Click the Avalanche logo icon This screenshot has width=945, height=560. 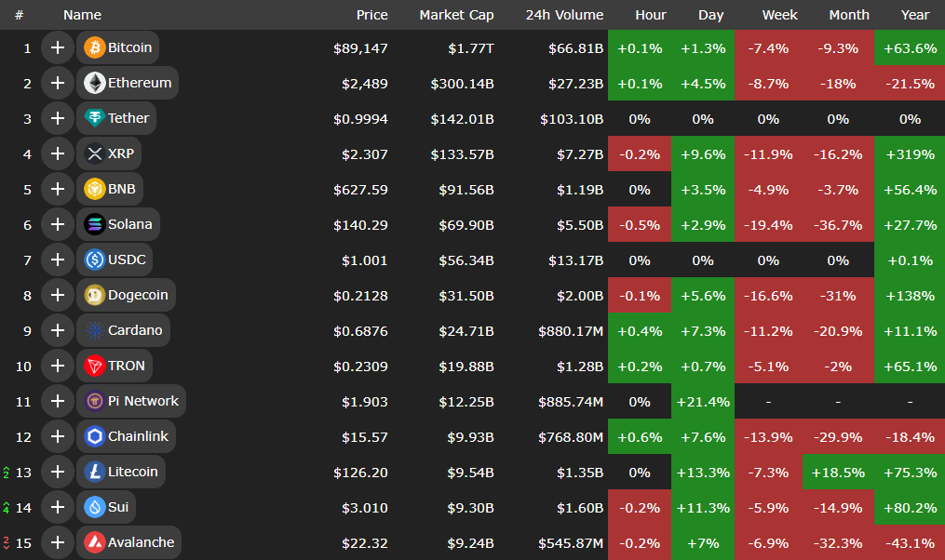point(94,542)
